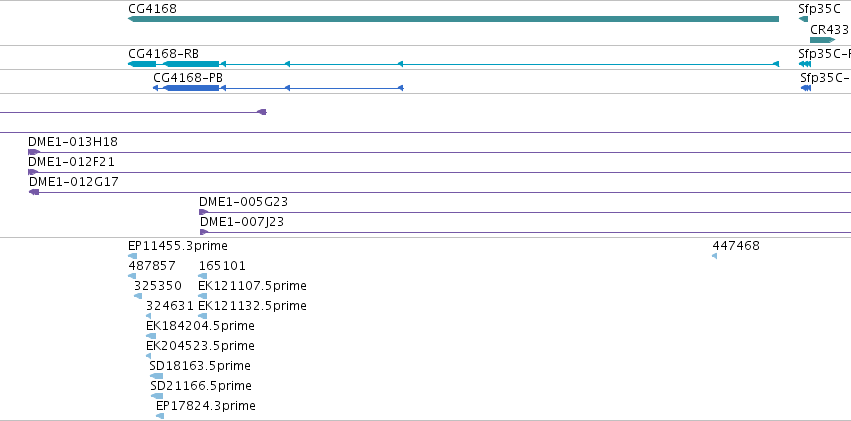Select the unlabeled purple clone arrowhead end

(x=262, y=112)
